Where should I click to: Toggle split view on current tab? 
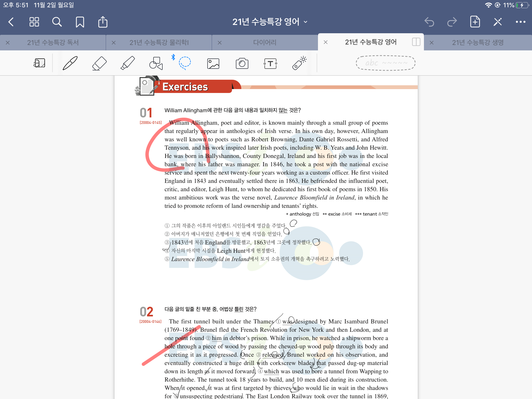tap(416, 42)
